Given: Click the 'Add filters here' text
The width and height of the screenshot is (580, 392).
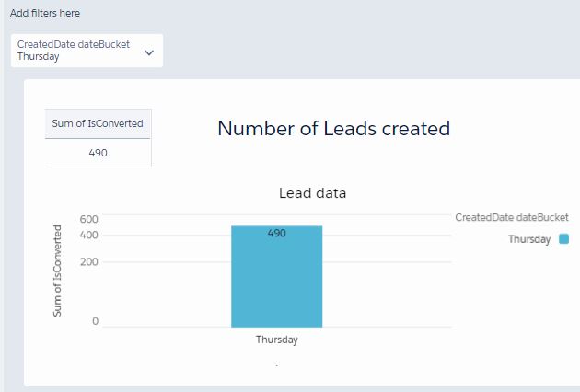Looking at the screenshot, I should [44, 16].
